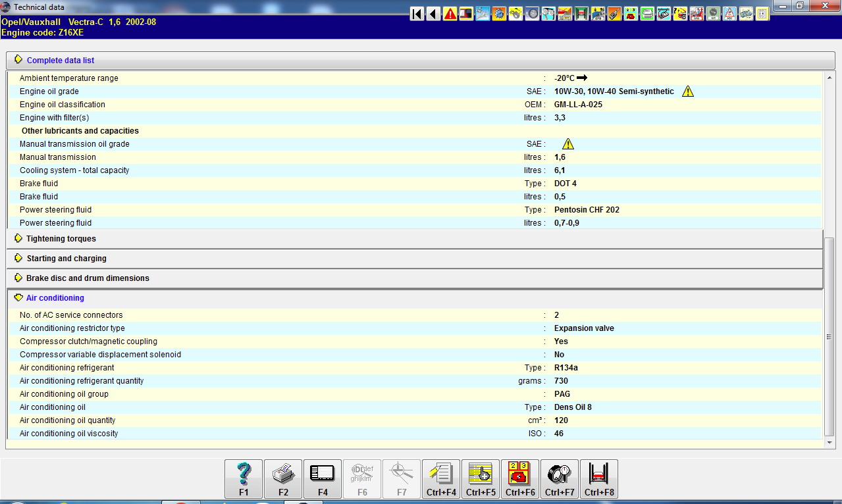Select the blue triangle airbag toolbar icon
Image resolution: width=842 pixels, height=504 pixels.
[x=729, y=13]
